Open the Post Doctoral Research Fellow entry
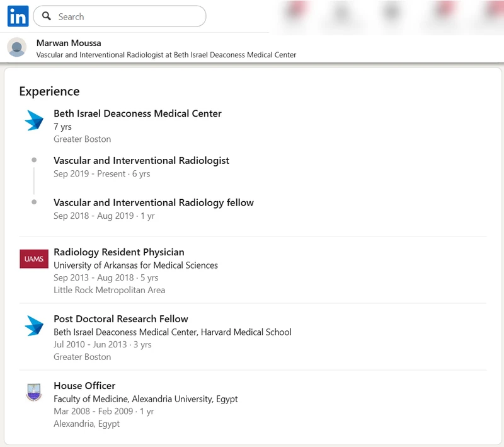The height and width of the screenshot is (447, 504). coord(120,319)
